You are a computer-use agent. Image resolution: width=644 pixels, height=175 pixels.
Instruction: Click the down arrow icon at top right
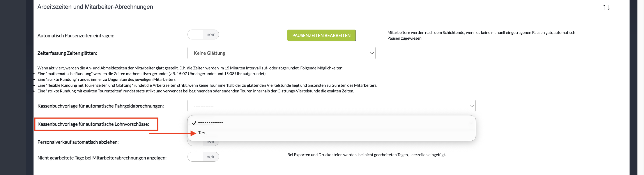609,7
